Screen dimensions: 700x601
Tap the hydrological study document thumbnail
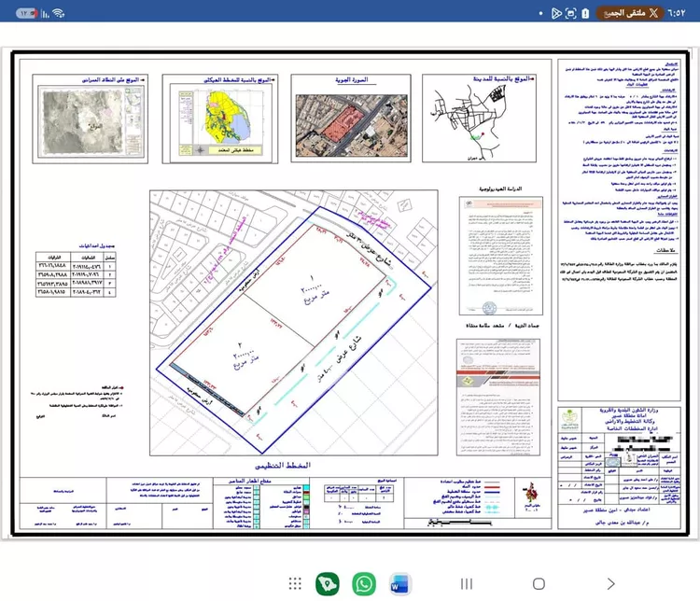501,256
